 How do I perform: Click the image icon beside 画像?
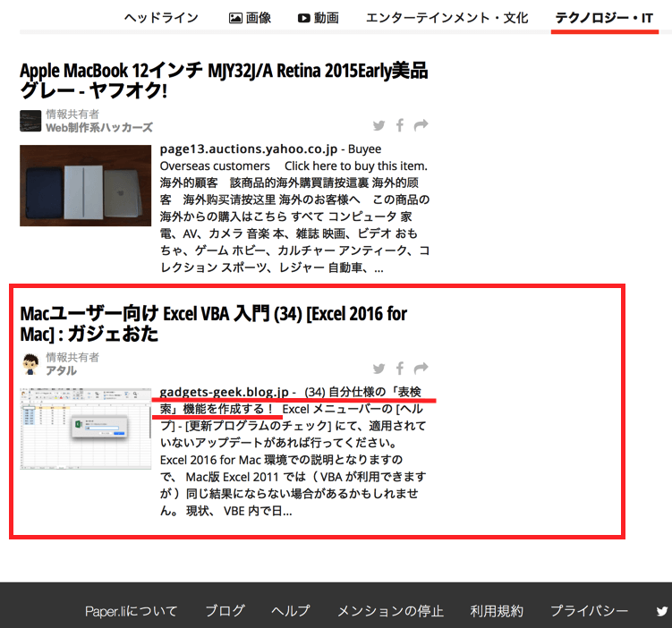coord(235,18)
